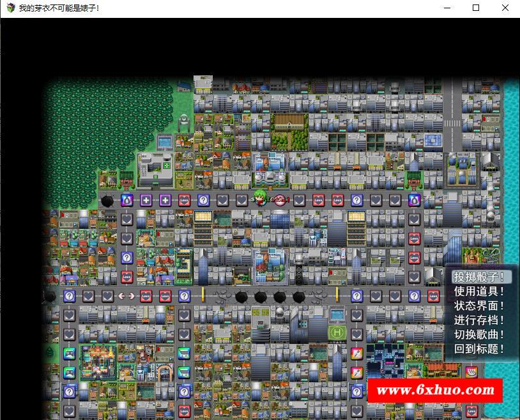This screenshot has width=520, height=420.
Task: Click the rightmost of the four black craters
Action: [x=299, y=296]
